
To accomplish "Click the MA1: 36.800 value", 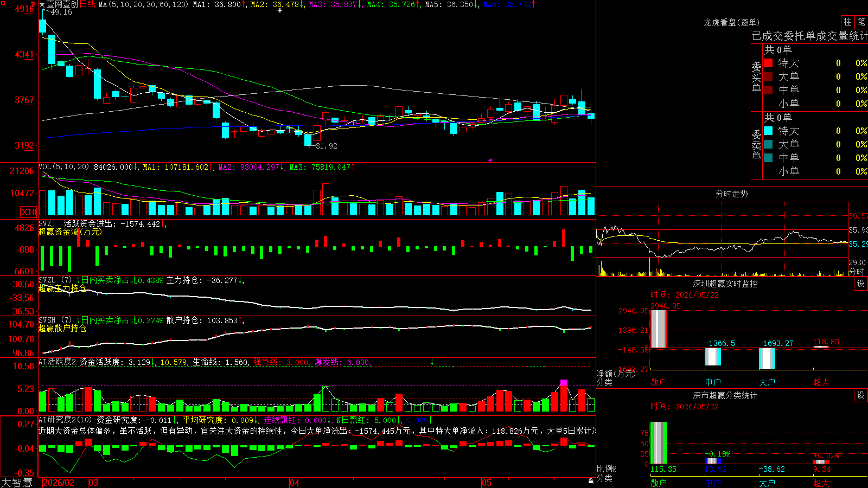I will (x=217, y=4).
